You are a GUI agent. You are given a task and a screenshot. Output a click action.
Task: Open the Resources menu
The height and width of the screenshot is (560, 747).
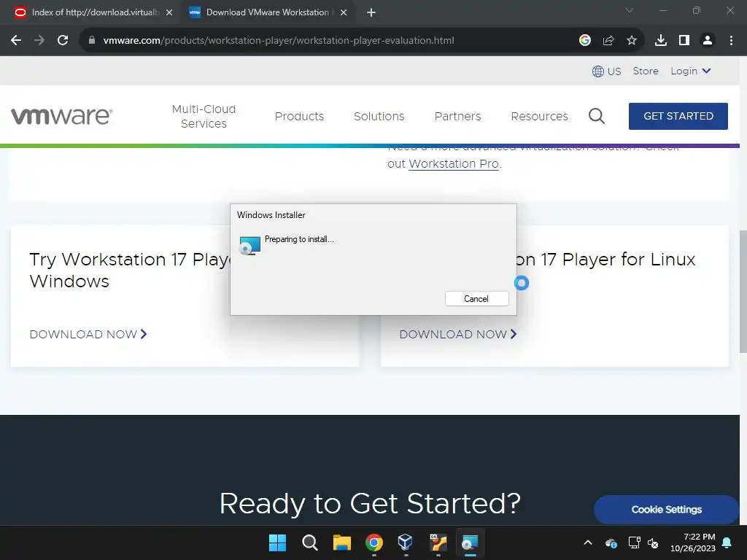tap(539, 116)
